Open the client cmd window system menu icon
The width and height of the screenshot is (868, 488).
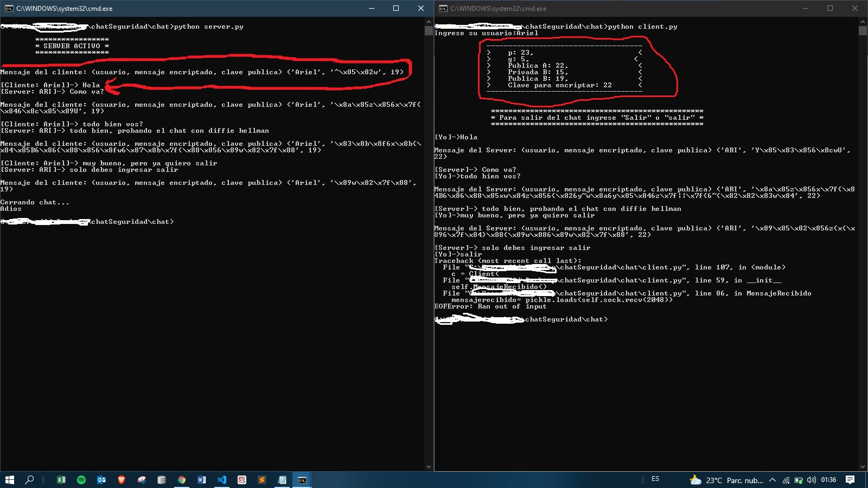click(443, 9)
